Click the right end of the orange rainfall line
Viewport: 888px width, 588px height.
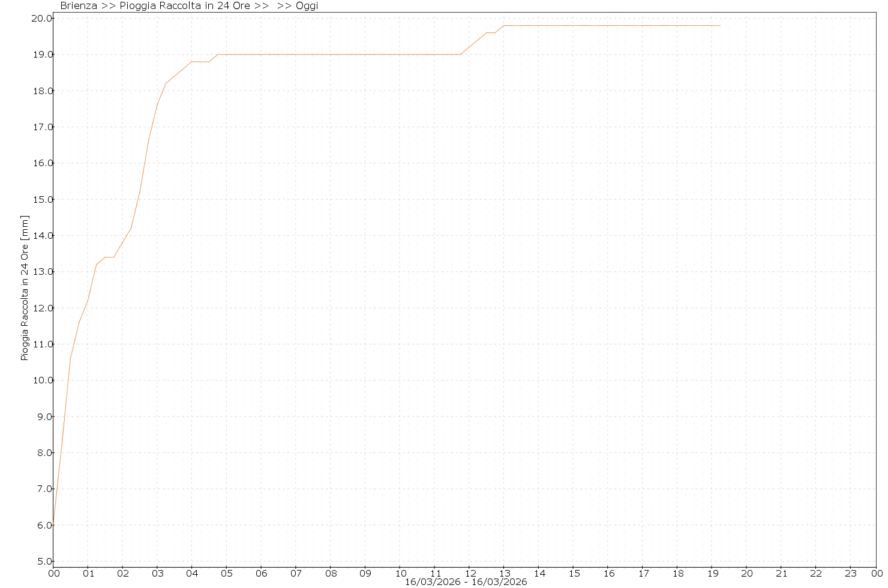(719, 26)
